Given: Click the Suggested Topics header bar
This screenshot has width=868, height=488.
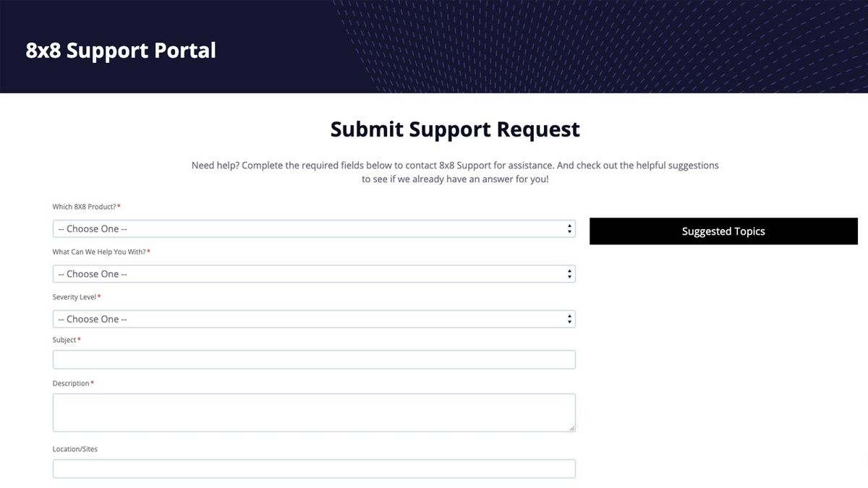Looking at the screenshot, I should click(x=723, y=231).
